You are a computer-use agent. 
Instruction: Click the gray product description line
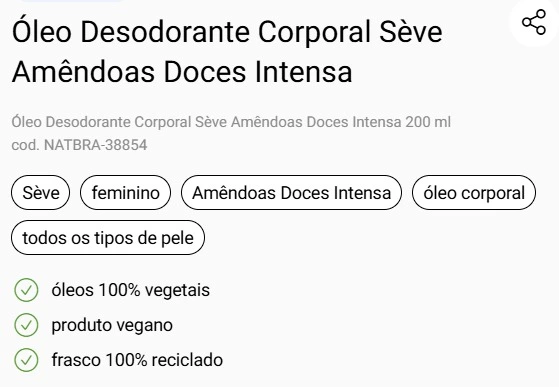tap(231, 122)
